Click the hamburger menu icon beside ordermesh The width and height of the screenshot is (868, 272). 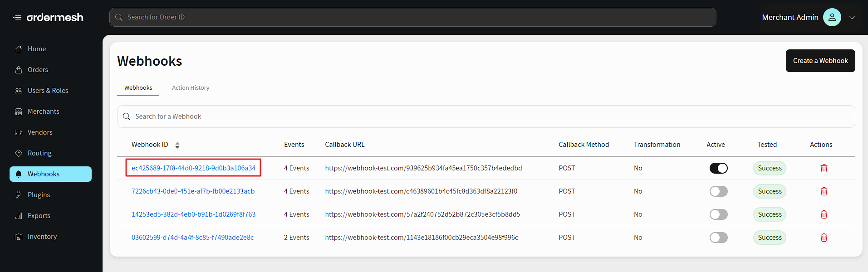tap(17, 18)
